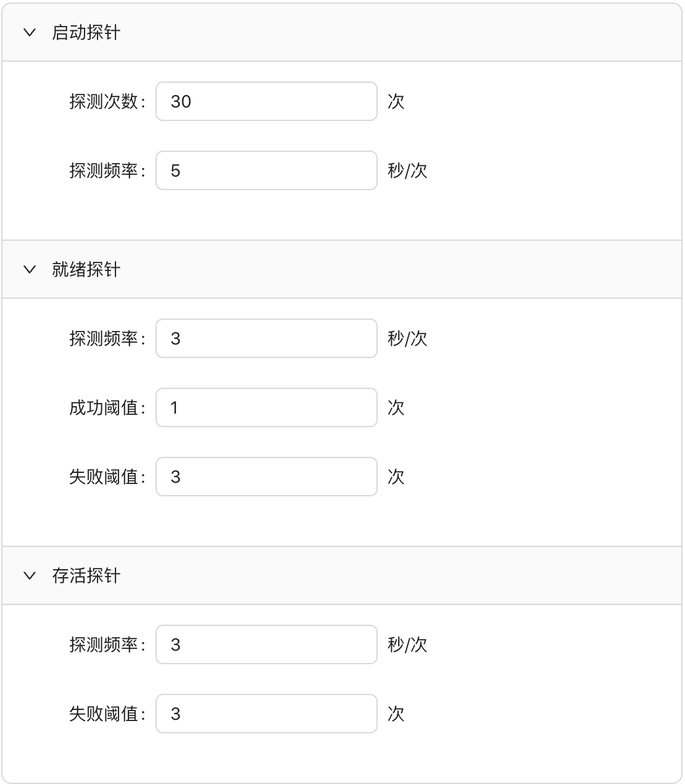Click the 就绪探针 panel header title
The height and width of the screenshot is (784, 685).
click(86, 269)
